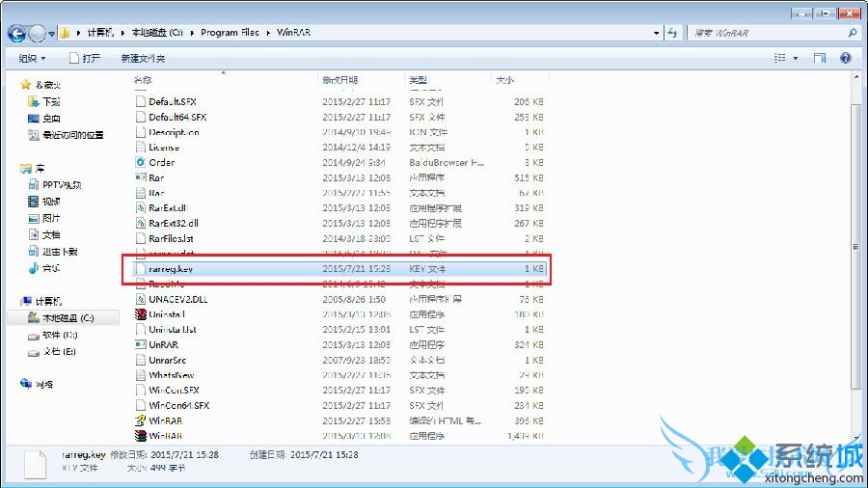Screen dimensions: 868x488
Task: Expand the address bar history dropdown
Action: (x=657, y=33)
